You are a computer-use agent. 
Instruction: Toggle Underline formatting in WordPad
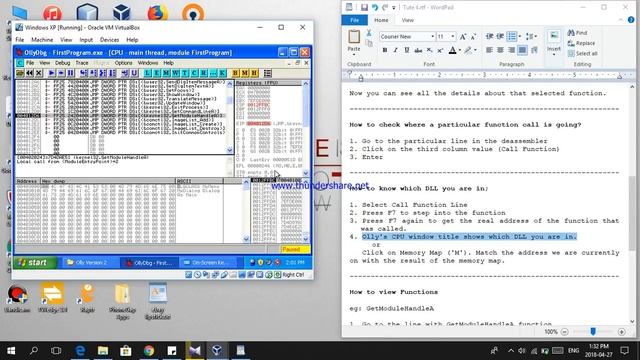407,50
